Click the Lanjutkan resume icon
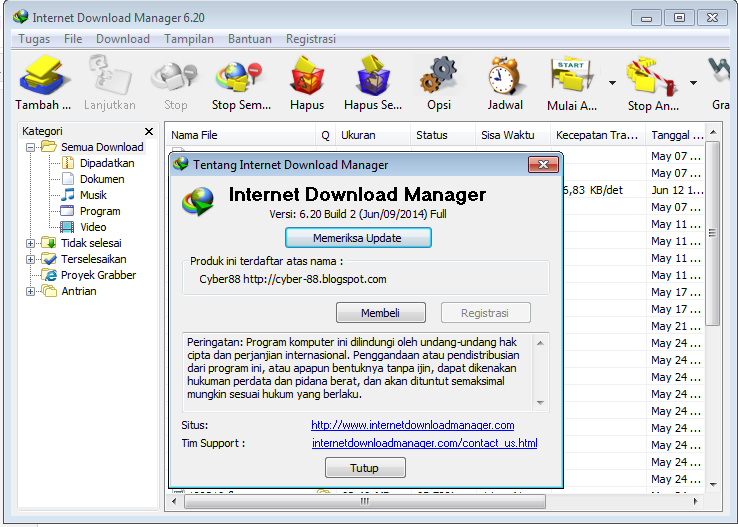The height and width of the screenshot is (527, 738). tap(110, 75)
